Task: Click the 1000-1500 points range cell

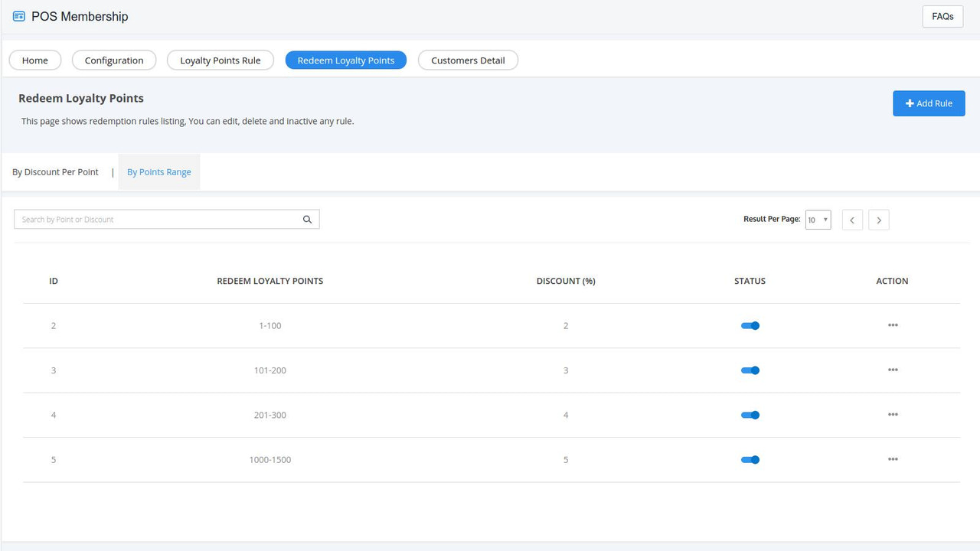Action: click(x=270, y=460)
